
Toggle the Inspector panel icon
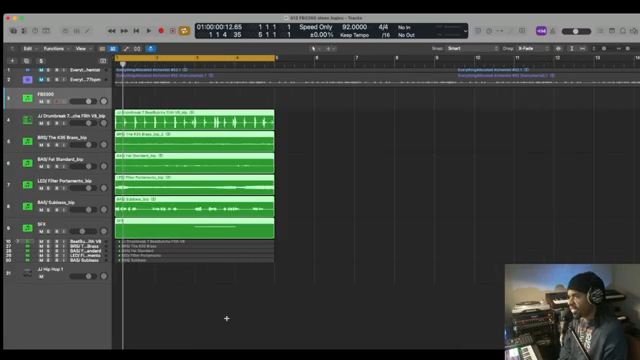coord(24,31)
